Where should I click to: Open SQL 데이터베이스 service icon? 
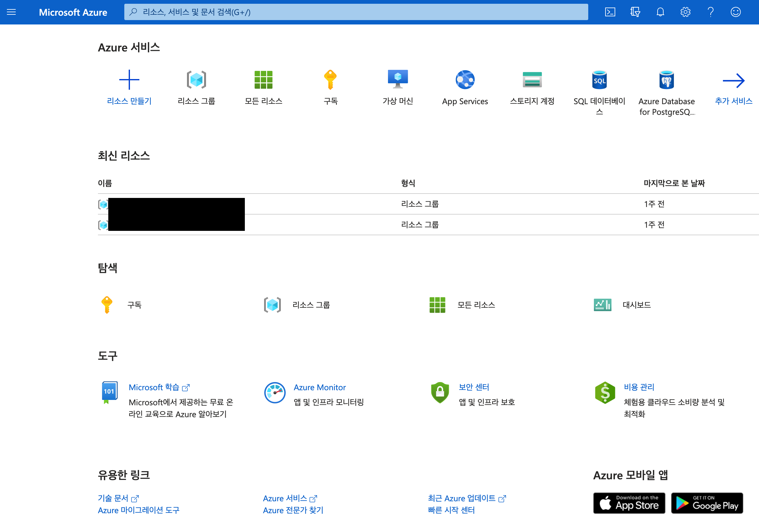(x=599, y=80)
